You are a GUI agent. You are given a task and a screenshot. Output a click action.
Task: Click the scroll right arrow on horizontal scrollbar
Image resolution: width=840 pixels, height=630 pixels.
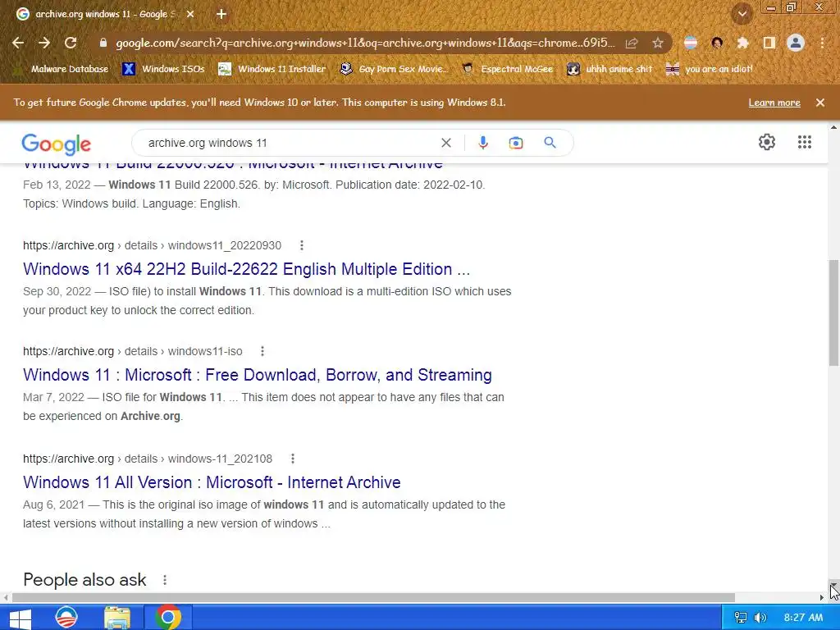pyautogui.click(x=822, y=597)
